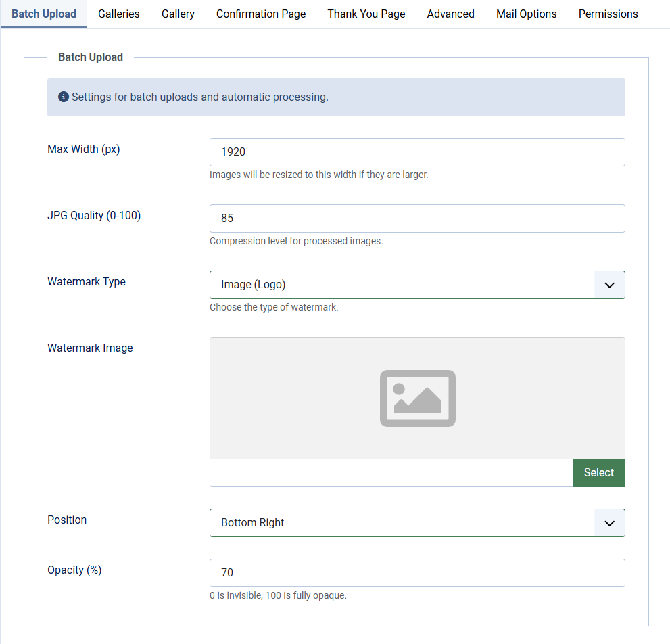Click the green Select button for watermark image
This screenshot has width=670, height=644.
point(599,473)
